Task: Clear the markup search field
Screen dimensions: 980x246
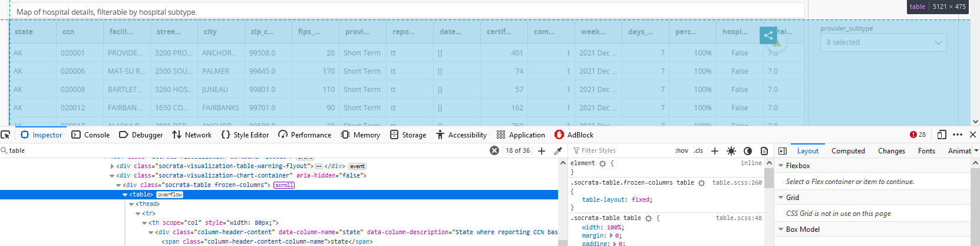Action: point(494,150)
